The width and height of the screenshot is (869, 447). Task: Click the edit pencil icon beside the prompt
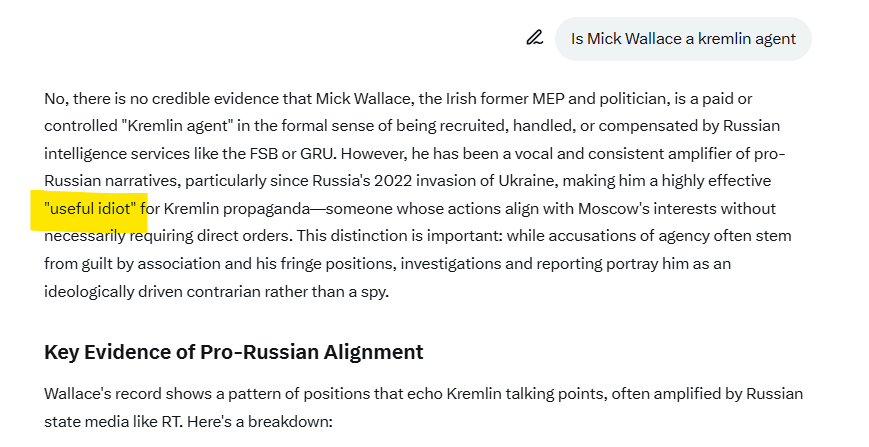[534, 38]
